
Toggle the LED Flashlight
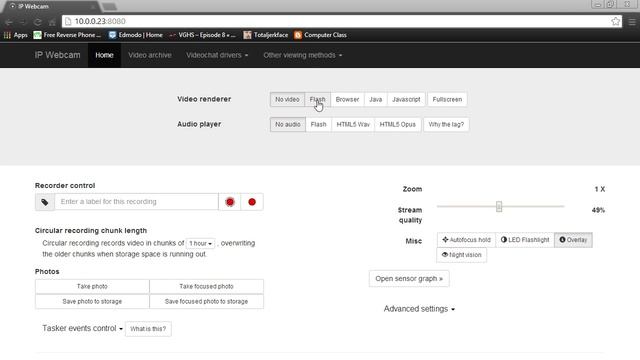coord(525,240)
